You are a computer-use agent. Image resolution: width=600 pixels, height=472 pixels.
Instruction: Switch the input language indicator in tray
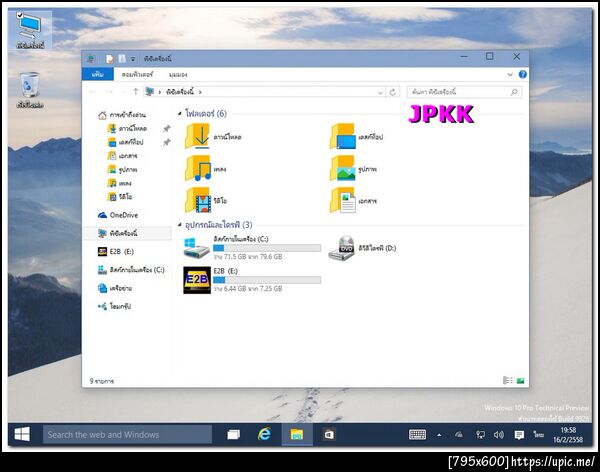click(x=538, y=435)
